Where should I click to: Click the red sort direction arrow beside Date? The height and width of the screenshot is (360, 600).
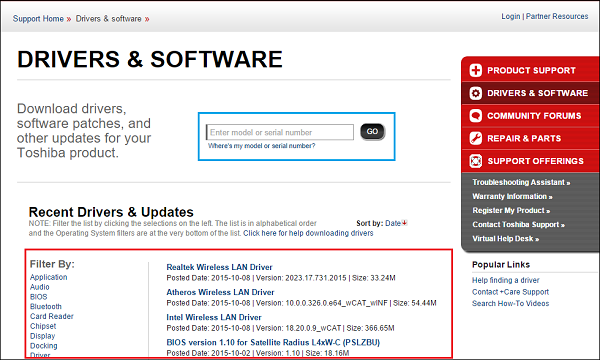click(x=404, y=223)
